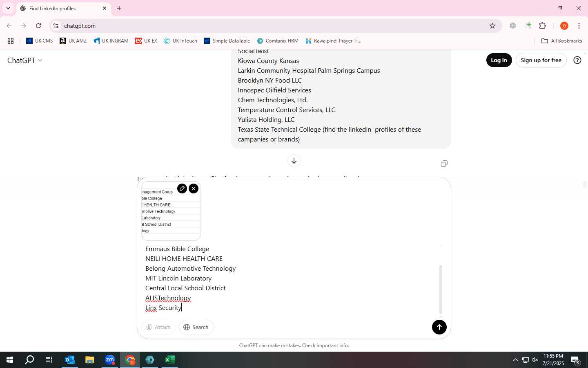
Task: View site information icon in address bar
Action: pos(56,26)
